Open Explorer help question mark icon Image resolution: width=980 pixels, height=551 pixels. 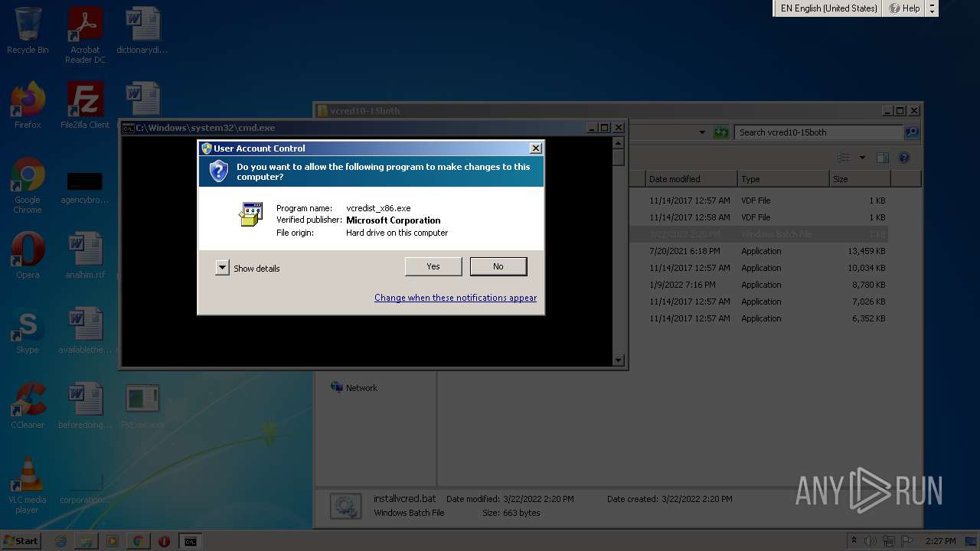(x=904, y=158)
